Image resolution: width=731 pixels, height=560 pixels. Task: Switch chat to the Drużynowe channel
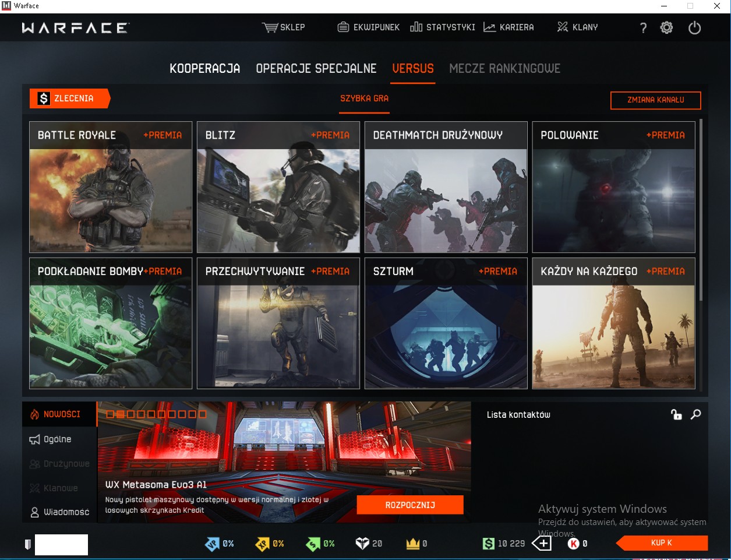coord(59,464)
